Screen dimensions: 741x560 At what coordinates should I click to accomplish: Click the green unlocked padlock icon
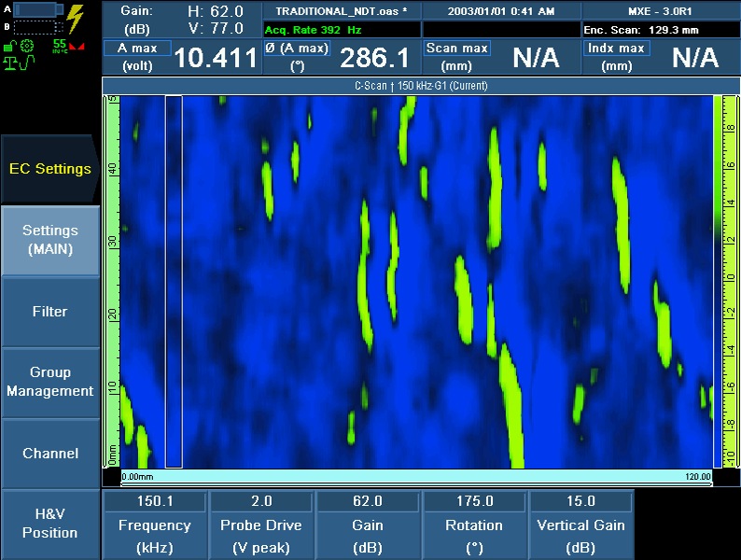coord(8,46)
